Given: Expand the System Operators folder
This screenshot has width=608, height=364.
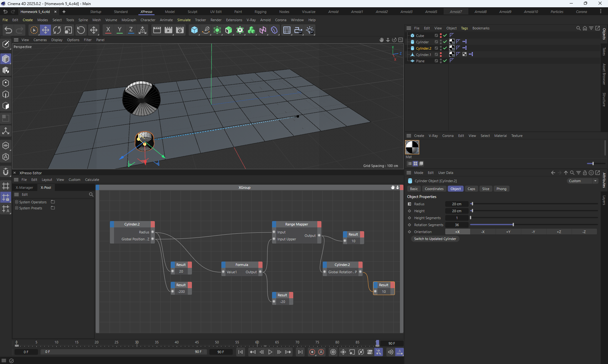Looking at the screenshot, I should 17,202.
